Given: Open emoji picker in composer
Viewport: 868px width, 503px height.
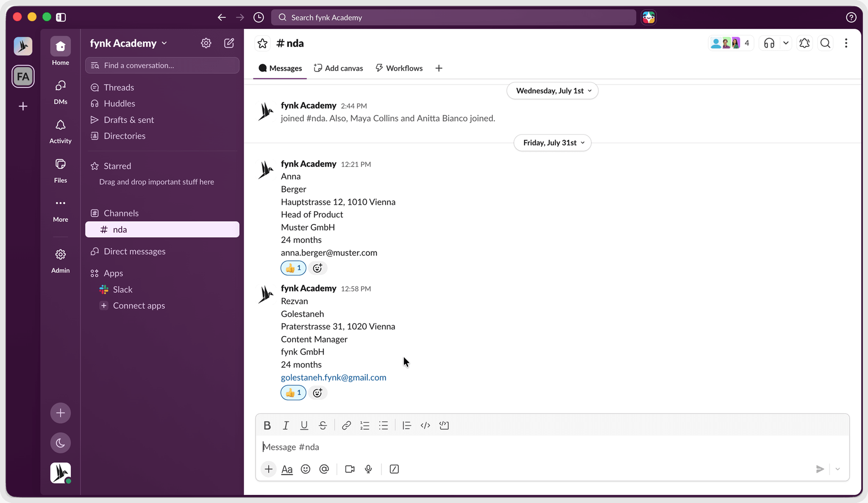Looking at the screenshot, I should 305,469.
